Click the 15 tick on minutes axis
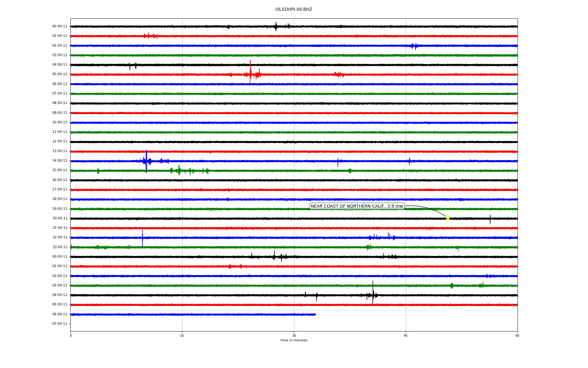 [x=182, y=336]
